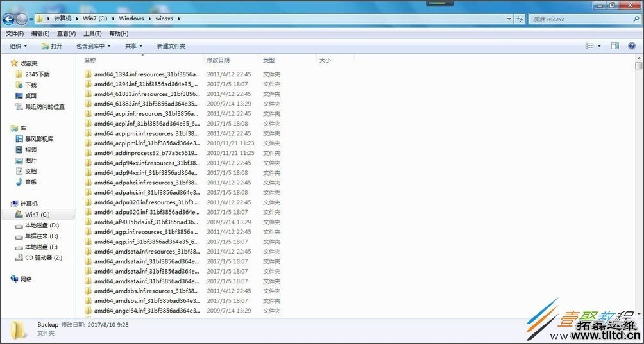This screenshot has width=644, height=344.
Task: Select amd64_acpi.inf.resources folder name
Action: pos(147,113)
